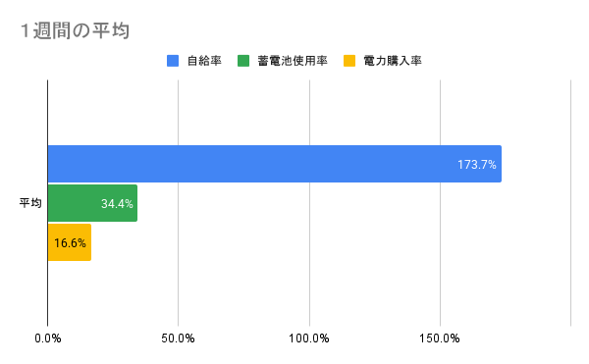589x364 pixels.
Task: Click the chart title 1週間の平均
Action: 76,30
